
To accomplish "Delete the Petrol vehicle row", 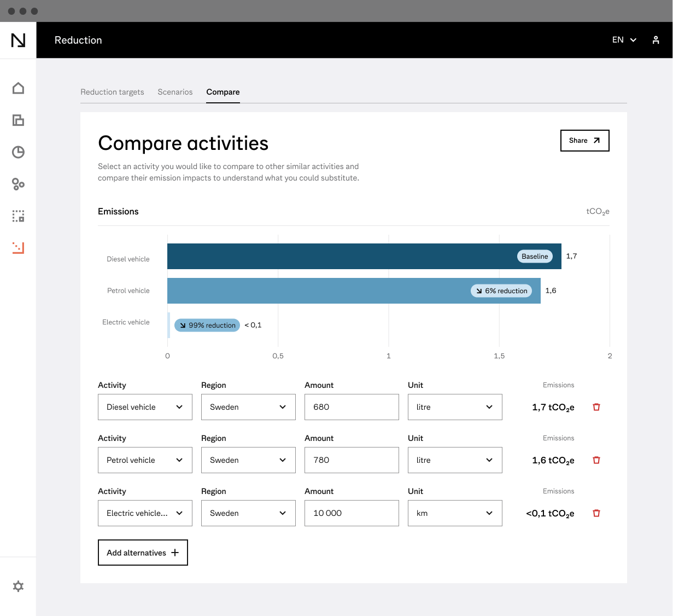I will point(596,460).
